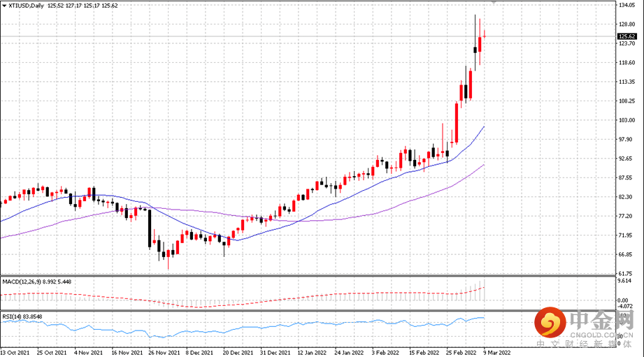
Task: Click the 12 Jan 2022 date label
Action: (x=312, y=353)
